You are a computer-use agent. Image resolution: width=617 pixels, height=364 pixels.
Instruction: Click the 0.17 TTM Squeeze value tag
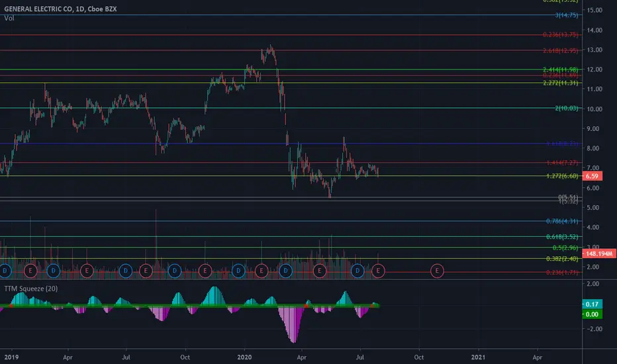(592, 304)
